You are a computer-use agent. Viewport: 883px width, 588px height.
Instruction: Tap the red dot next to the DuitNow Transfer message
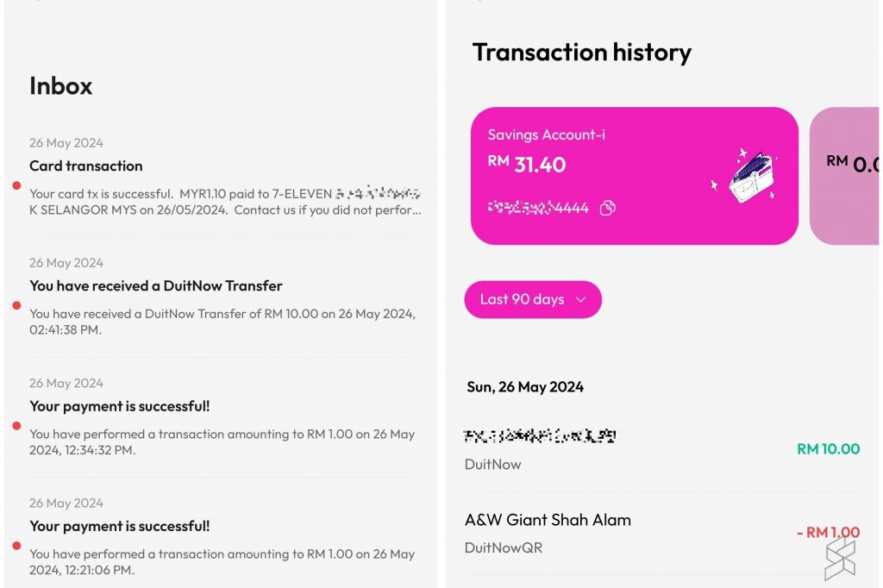[17, 305]
